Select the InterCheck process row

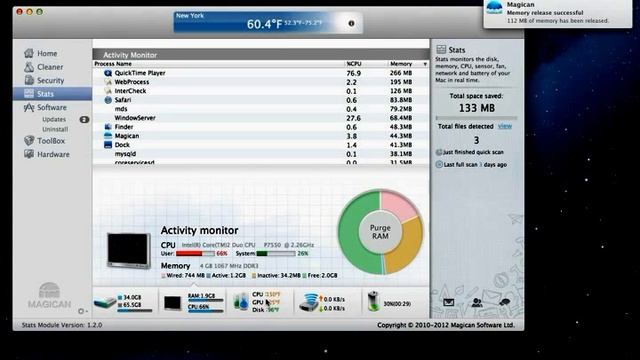coord(261,91)
